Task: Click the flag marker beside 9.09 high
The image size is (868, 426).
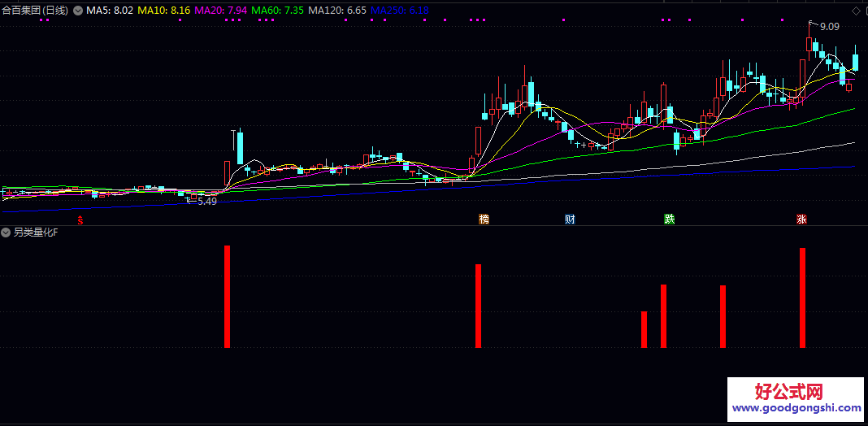Action: tap(810, 24)
